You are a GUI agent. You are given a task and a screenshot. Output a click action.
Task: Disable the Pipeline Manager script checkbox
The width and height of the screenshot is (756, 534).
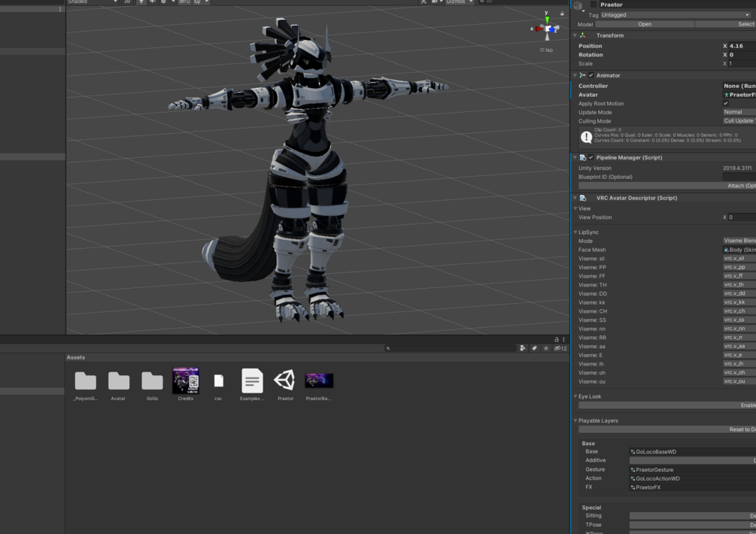coord(591,158)
